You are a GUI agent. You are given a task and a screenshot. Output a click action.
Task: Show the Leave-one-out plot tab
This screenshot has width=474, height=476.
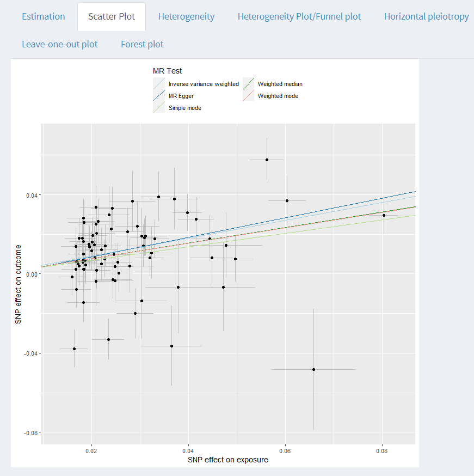point(60,44)
